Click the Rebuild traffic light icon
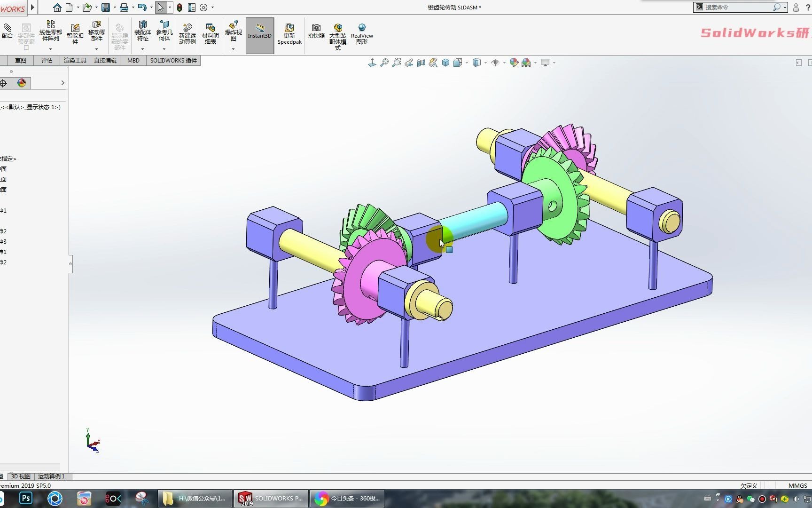The image size is (812, 508). [179, 8]
